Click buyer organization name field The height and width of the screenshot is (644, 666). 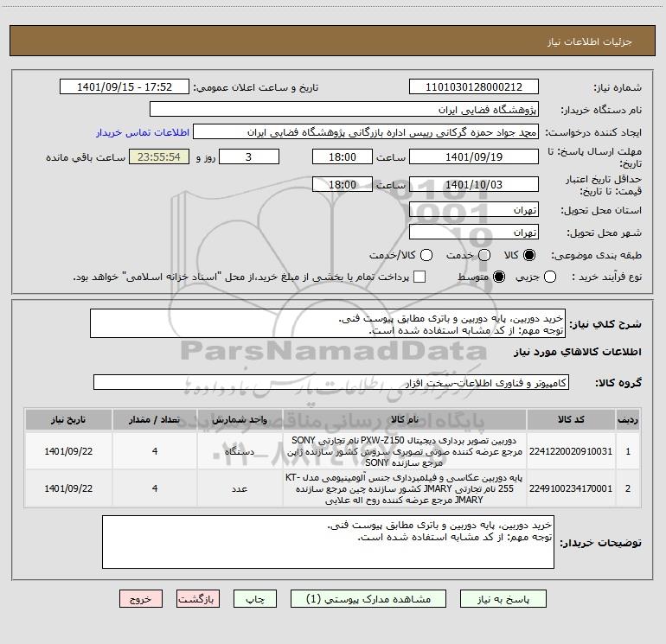pyautogui.click(x=344, y=109)
